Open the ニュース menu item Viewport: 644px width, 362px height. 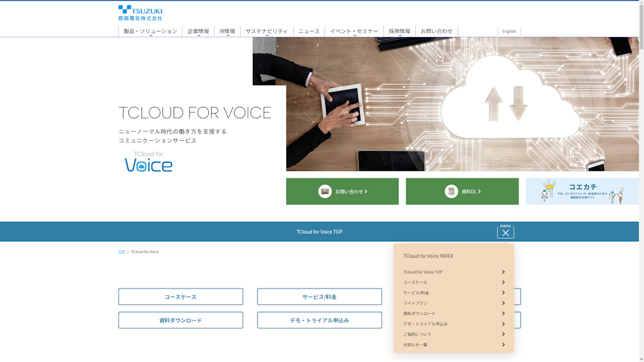[x=309, y=31]
